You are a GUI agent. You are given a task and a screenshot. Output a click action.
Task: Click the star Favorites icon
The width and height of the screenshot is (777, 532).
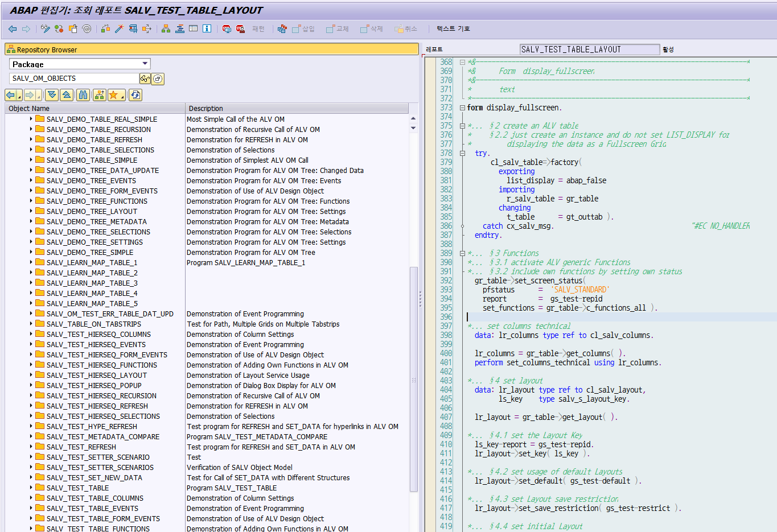(x=113, y=95)
